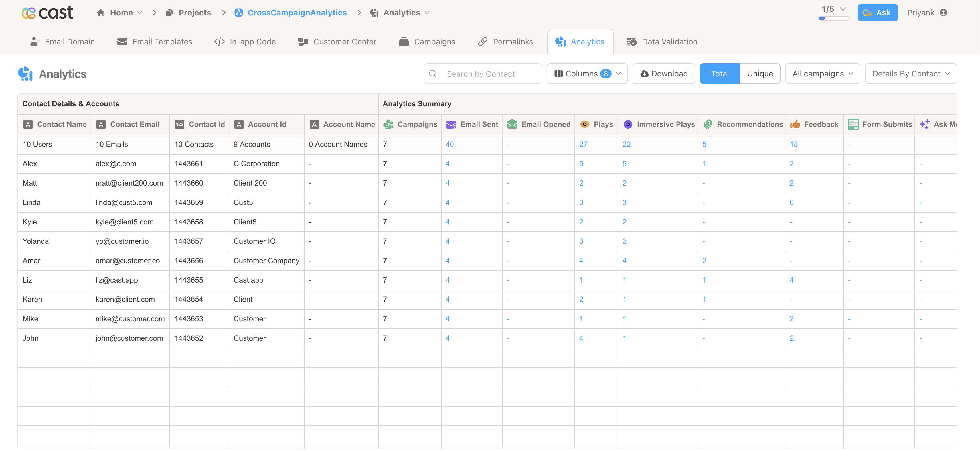Click total Plays value 27
980x451 pixels.
(x=583, y=144)
